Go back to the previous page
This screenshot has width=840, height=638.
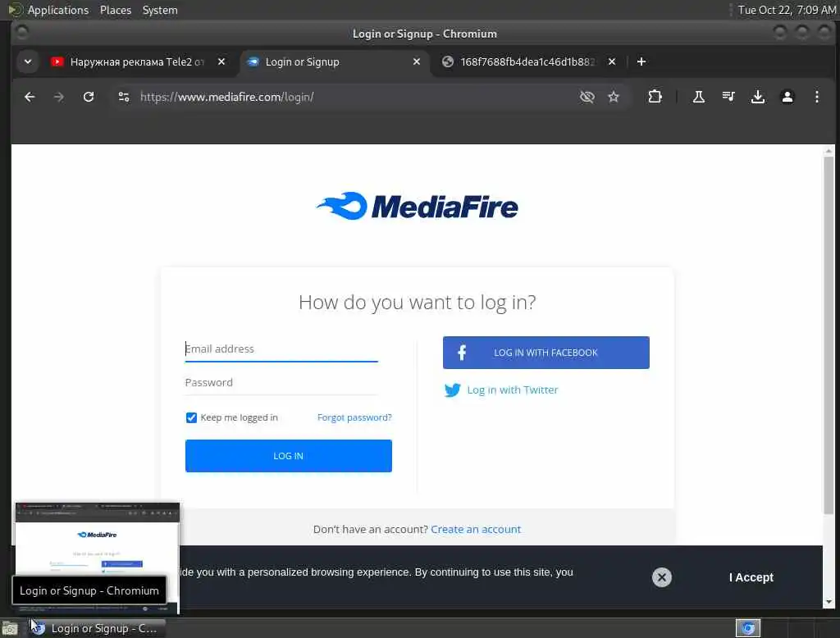(x=30, y=97)
